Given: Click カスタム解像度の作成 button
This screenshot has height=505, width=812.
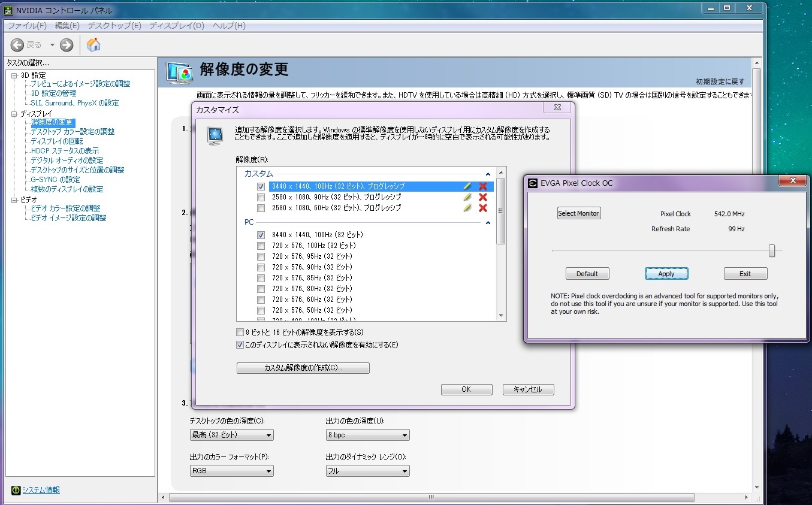Looking at the screenshot, I should point(303,368).
